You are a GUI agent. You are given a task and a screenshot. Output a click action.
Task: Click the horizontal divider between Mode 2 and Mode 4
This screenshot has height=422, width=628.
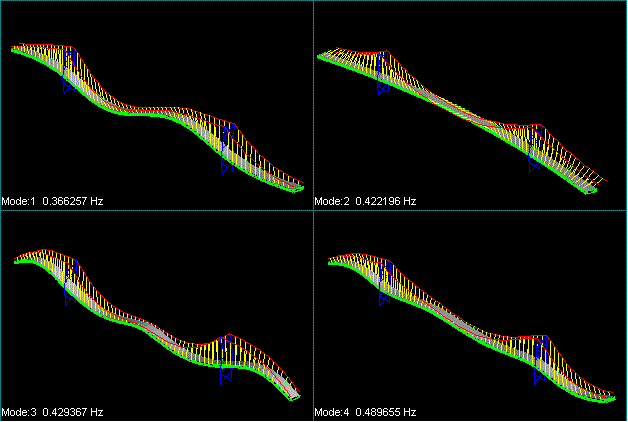point(470,211)
